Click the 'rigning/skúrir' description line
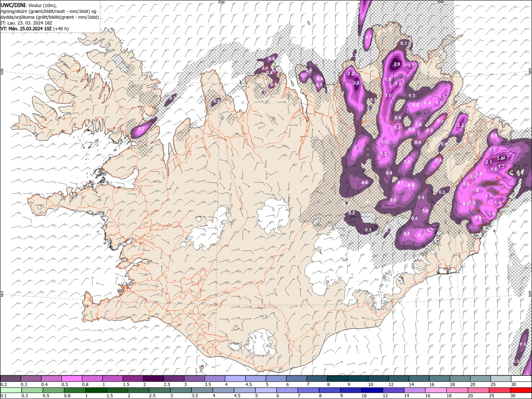 (49, 11)
